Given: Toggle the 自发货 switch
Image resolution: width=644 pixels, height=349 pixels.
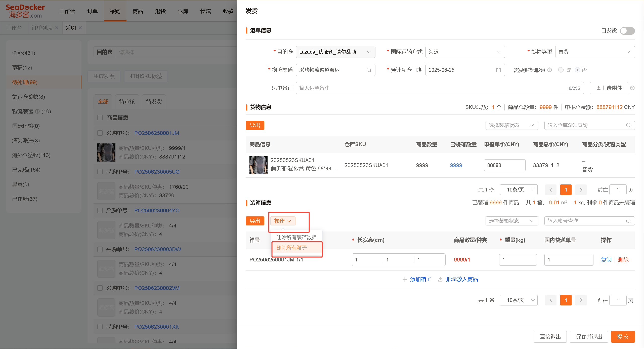Looking at the screenshot, I should [x=627, y=31].
